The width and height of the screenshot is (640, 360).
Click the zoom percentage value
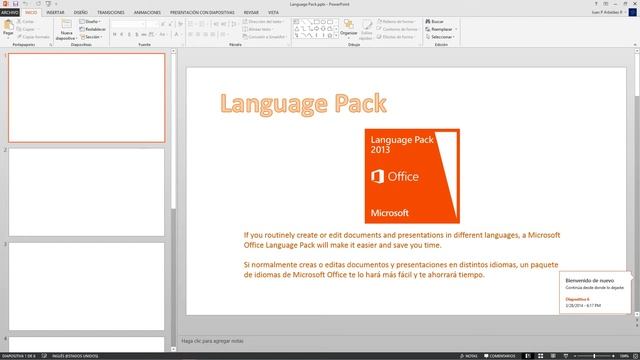(x=624, y=356)
